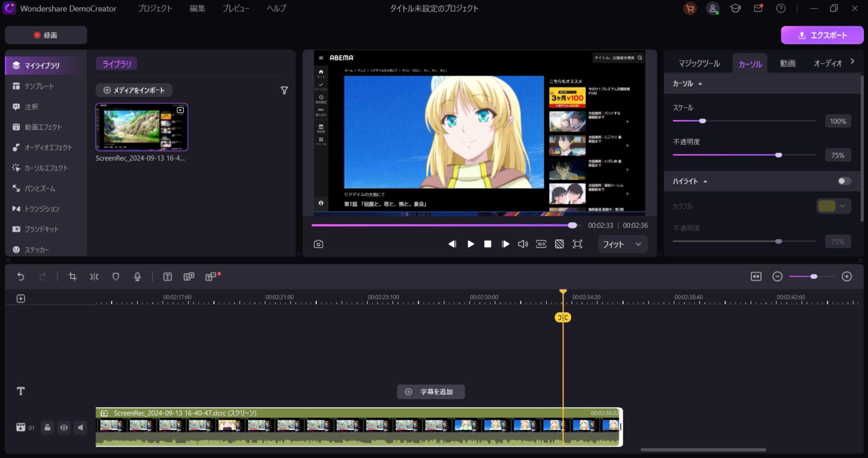Image resolution: width=868 pixels, height=458 pixels.
Task: Select the ScreenRec media thumbnail in library
Action: click(x=142, y=127)
